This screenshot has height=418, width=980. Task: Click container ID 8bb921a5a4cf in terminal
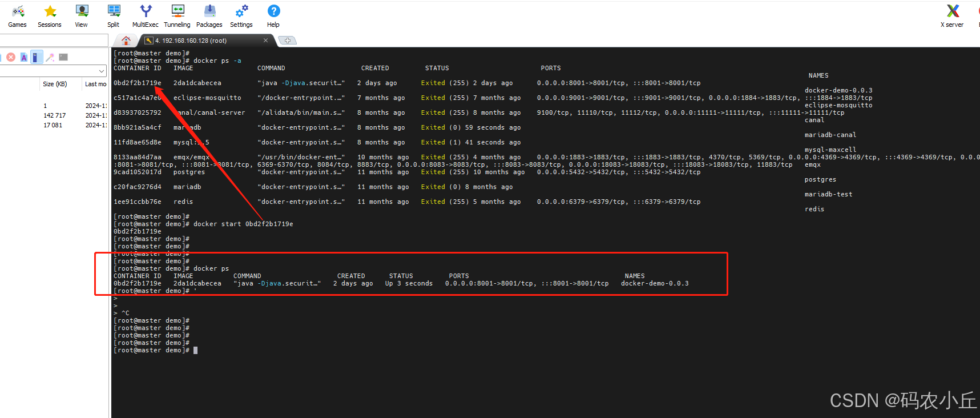(x=138, y=127)
